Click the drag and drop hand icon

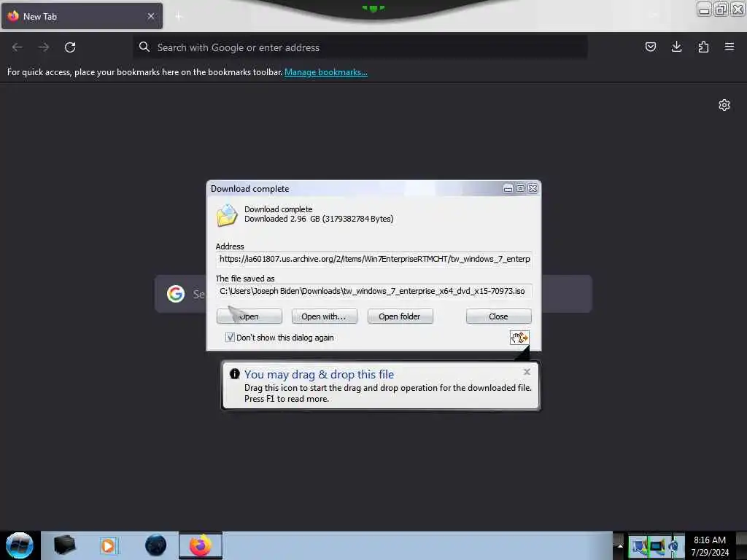coord(519,338)
